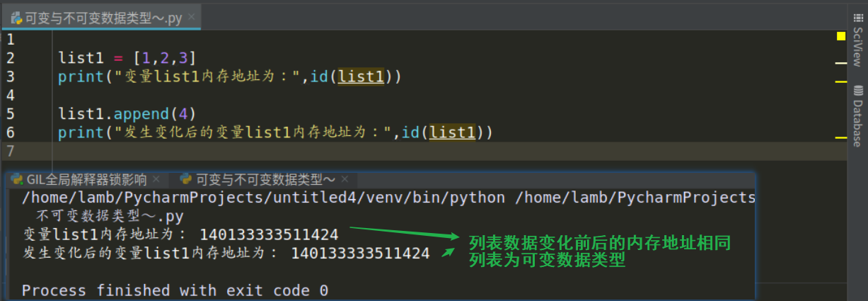Image resolution: width=868 pixels, height=301 pixels.
Task: Switch to GIL全局解释器锁影响 run tab
Action: pyautogui.click(x=86, y=179)
